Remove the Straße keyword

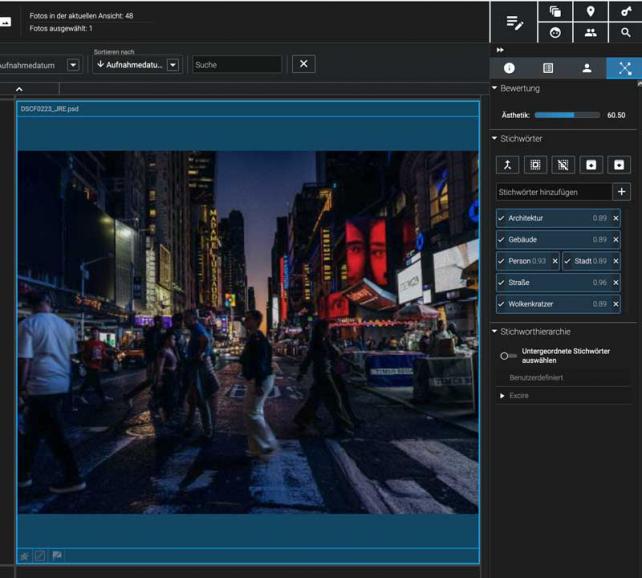[615, 282]
